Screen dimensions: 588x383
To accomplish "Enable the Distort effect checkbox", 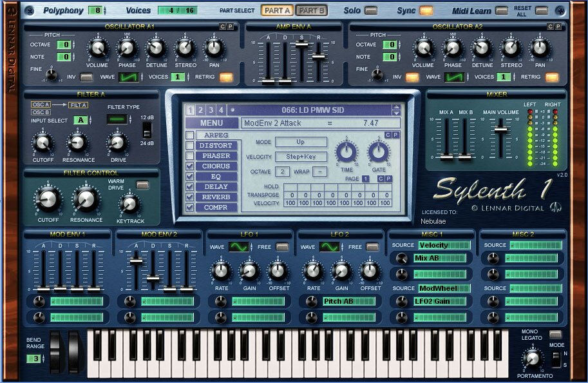I will point(190,145).
